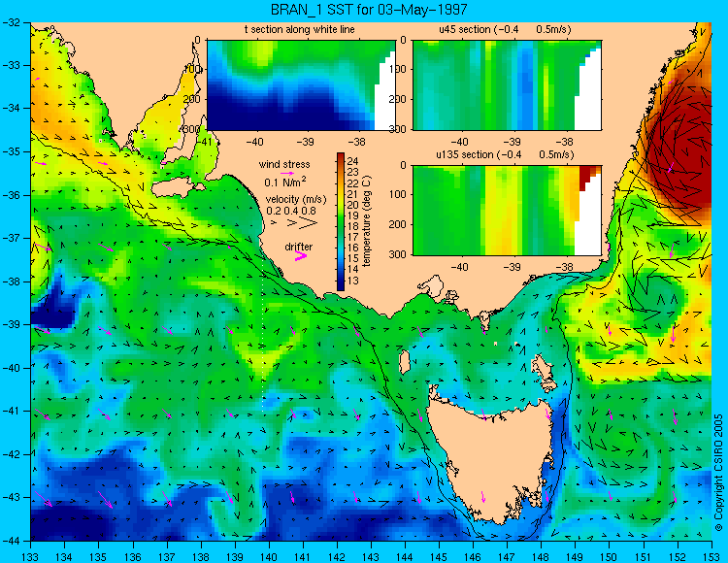
Task: Click the "temperature (deg C)" colorbar label
Action: click(x=367, y=221)
